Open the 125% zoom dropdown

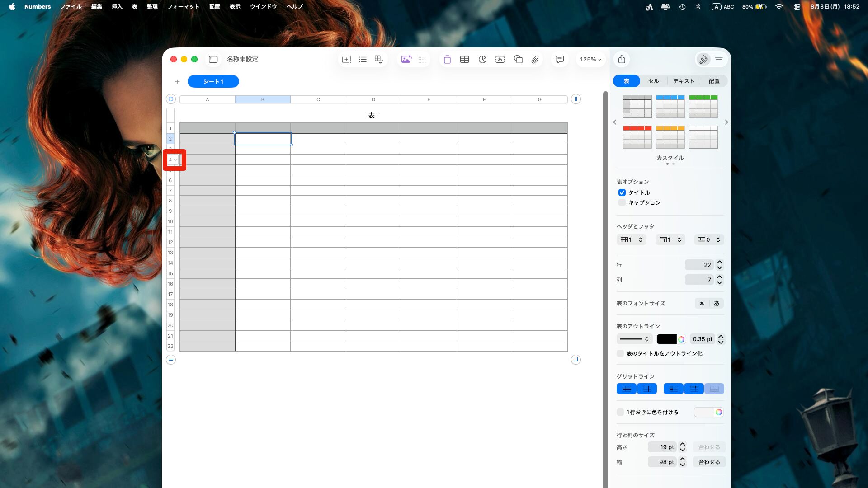point(590,59)
